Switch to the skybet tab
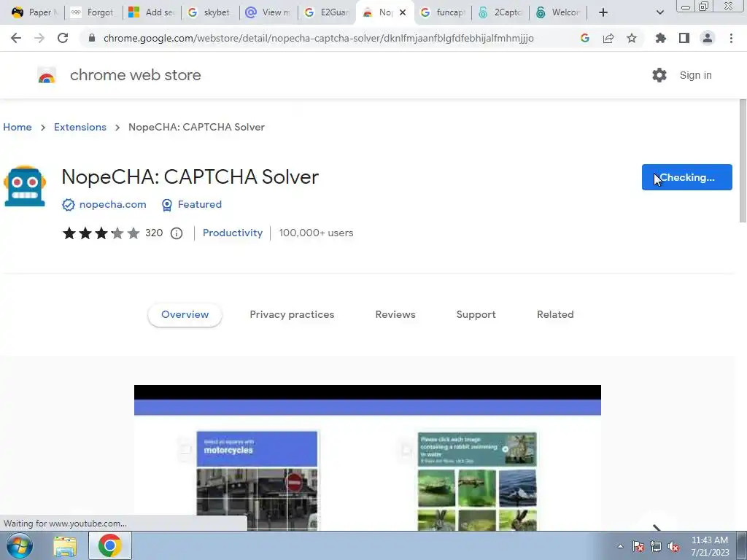Viewport: 747px width, 560px height. [x=210, y=12]
